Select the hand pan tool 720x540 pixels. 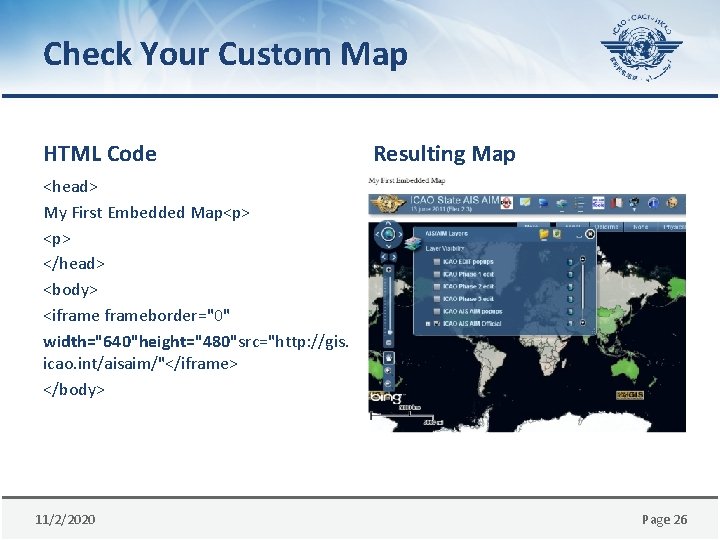[x=388, y=357]
